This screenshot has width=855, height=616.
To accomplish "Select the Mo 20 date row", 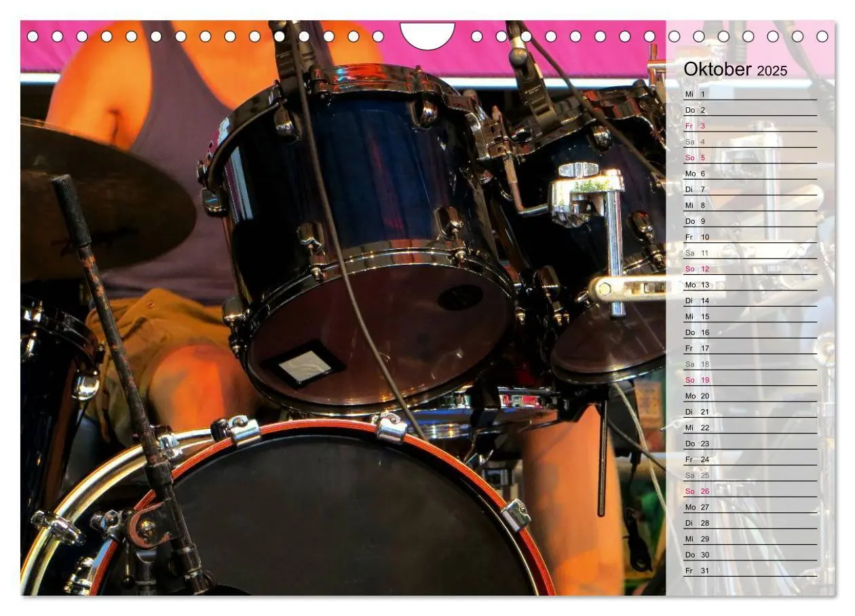I will 750,396.
